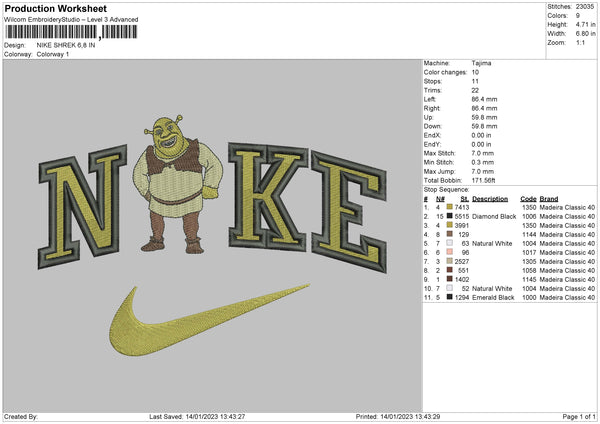Click 'Emerald Black' description text
The image size is (600, 424).
click(493, 297)
